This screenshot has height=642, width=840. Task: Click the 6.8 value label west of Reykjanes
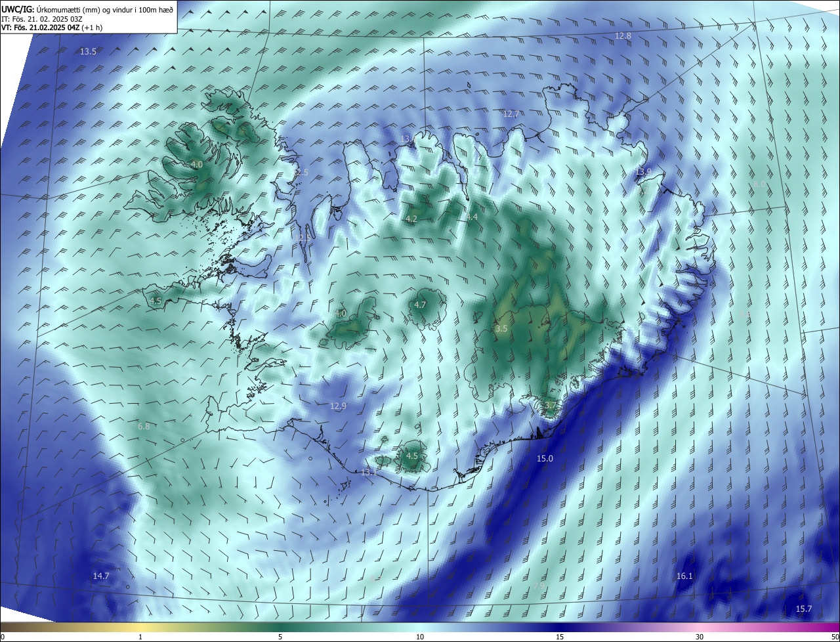tap(144, 426)
